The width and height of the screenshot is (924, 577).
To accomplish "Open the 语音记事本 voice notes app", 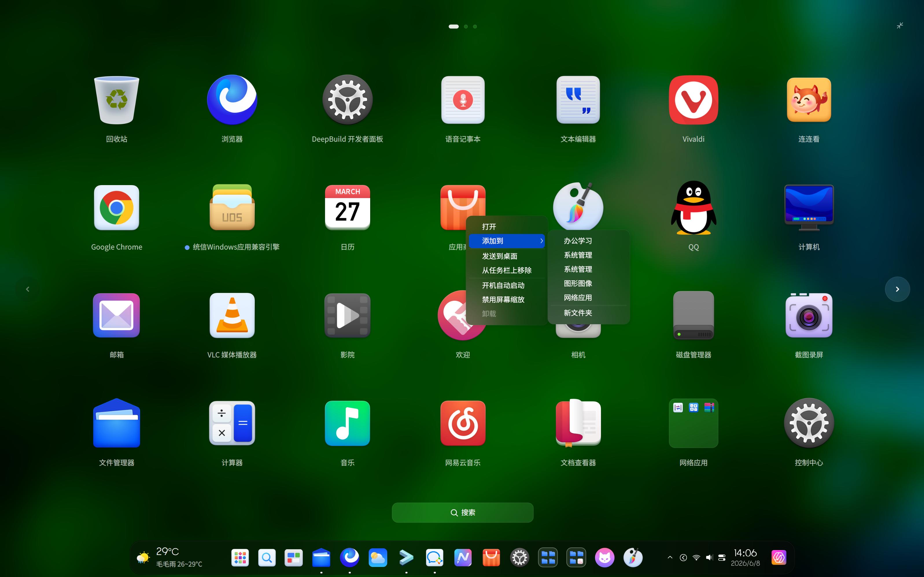I will point(463,100).
